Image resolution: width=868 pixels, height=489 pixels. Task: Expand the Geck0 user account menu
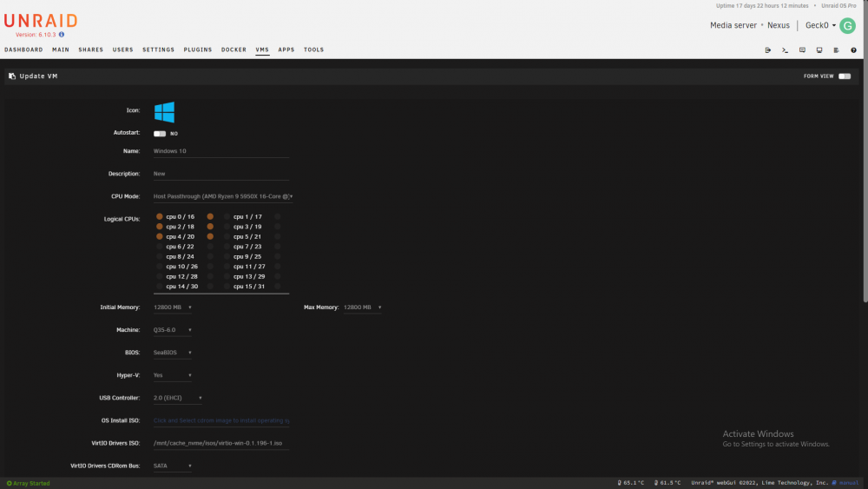tap(820, 25)
